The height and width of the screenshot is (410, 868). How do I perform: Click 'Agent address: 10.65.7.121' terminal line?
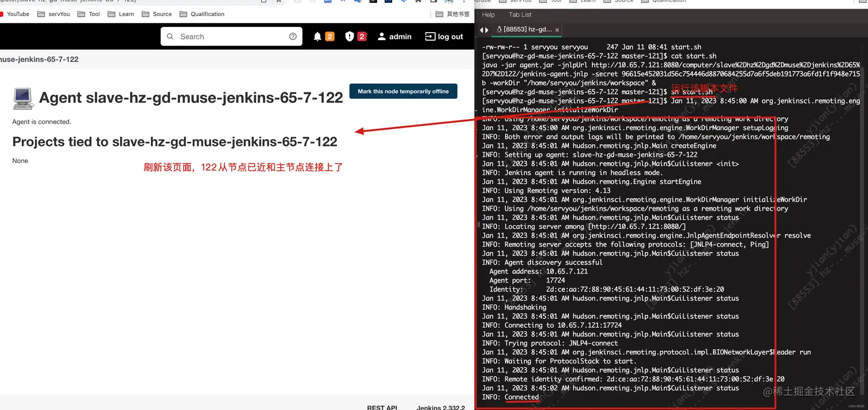click(538, 272)
